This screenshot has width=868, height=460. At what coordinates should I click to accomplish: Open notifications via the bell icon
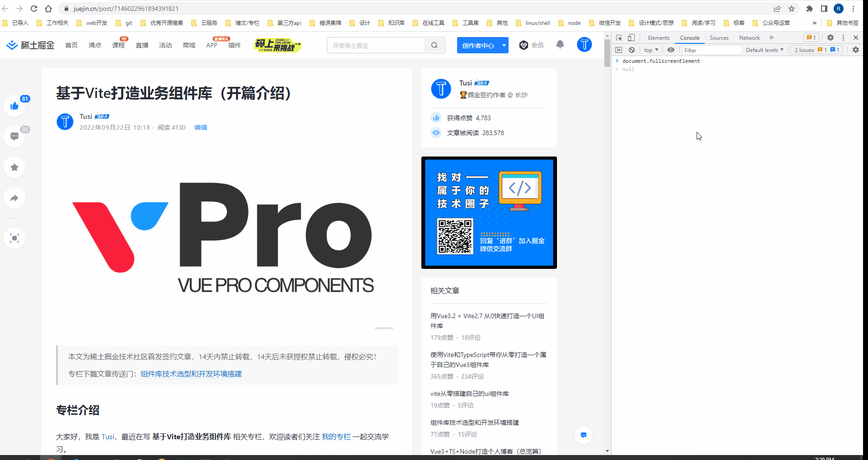(560, 45)
